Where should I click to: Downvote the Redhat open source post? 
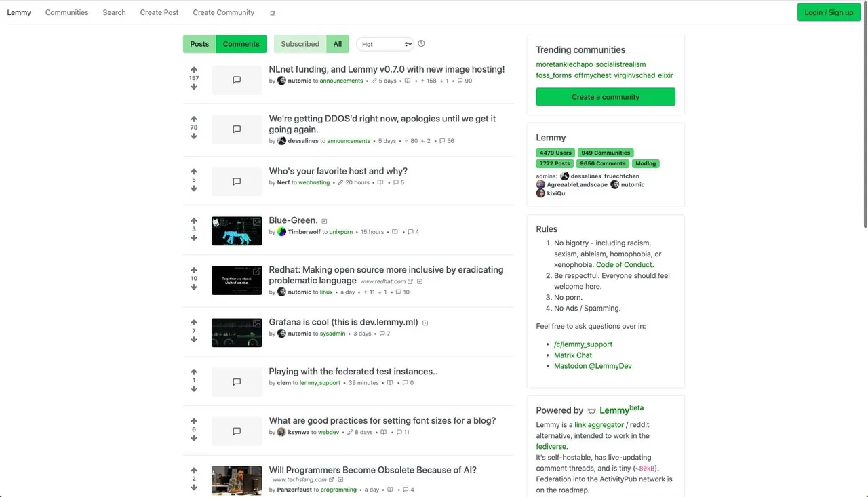[194, 287]
